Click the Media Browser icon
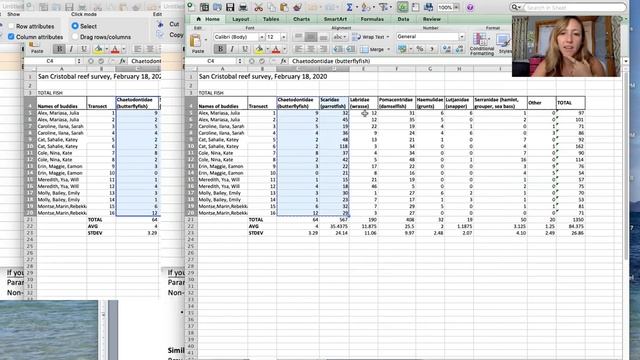640x360 pixels. tap(429, 7)
